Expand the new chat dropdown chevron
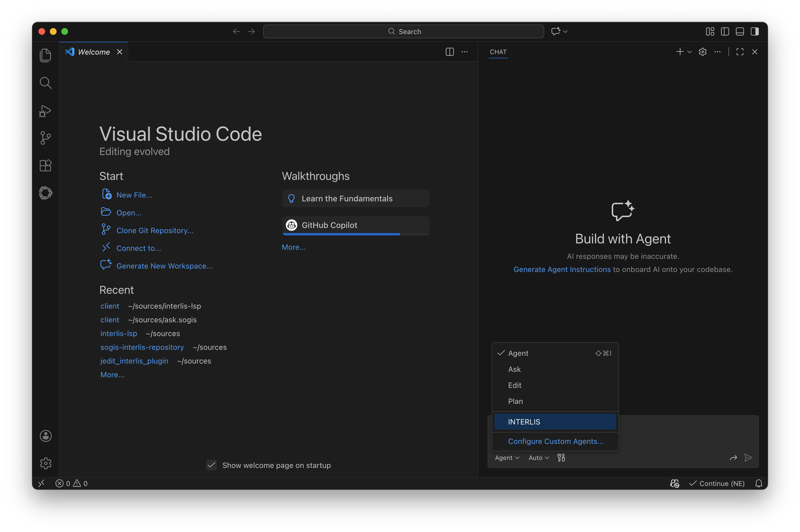Viewport: 800px width, 532px height. 689,51
